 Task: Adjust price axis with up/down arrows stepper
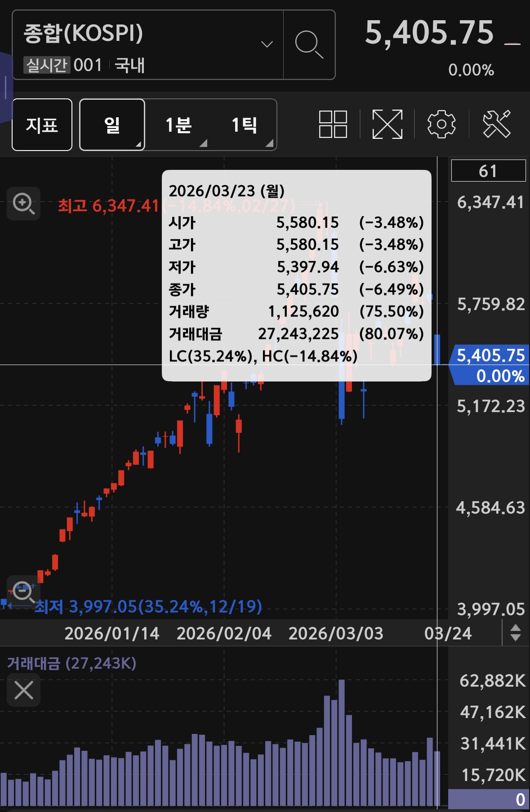(516, 633)
